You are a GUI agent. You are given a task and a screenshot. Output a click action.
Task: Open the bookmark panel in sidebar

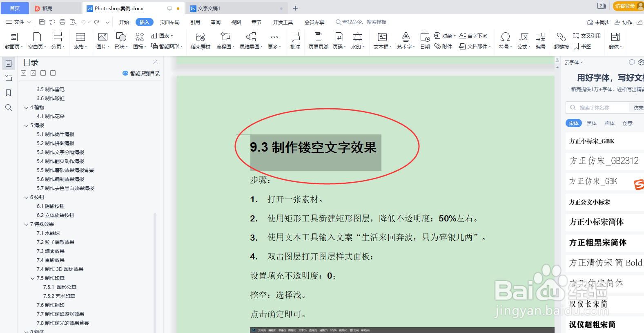[x=8, y=93]
